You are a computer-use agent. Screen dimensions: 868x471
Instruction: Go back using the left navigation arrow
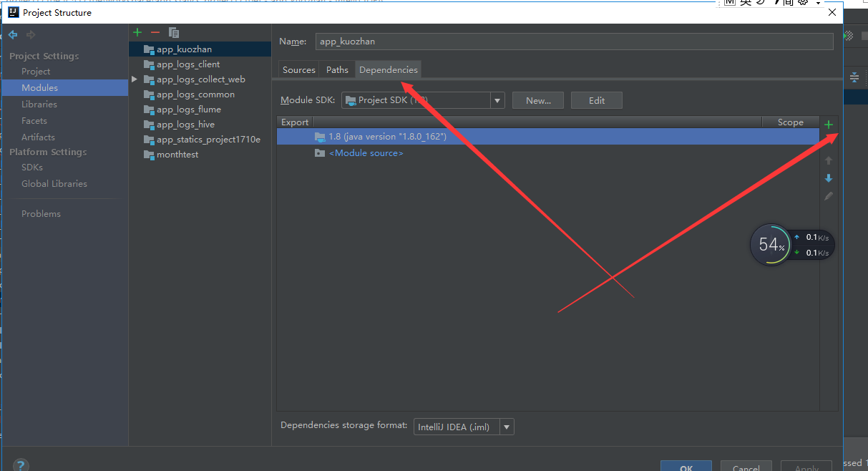[x=13, y=34]
